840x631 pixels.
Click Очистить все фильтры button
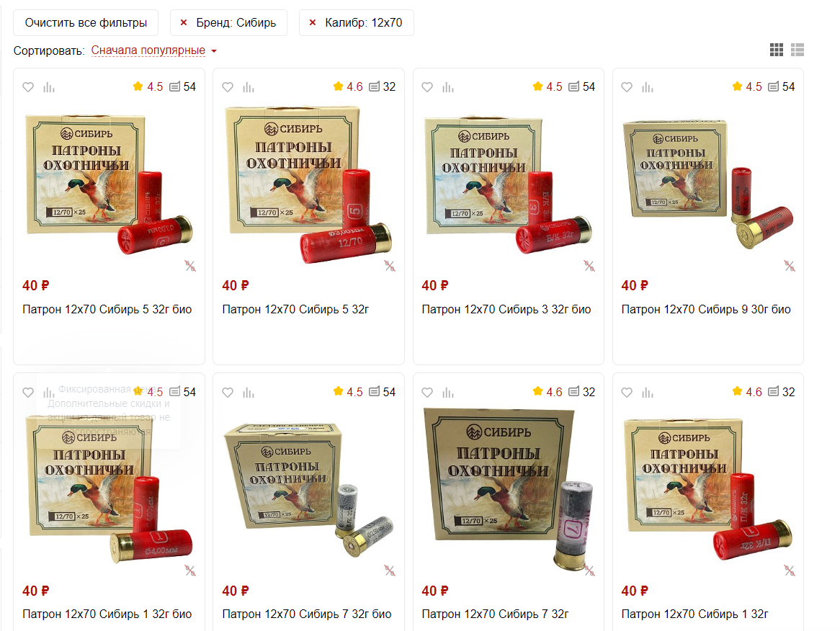point(86,22)
